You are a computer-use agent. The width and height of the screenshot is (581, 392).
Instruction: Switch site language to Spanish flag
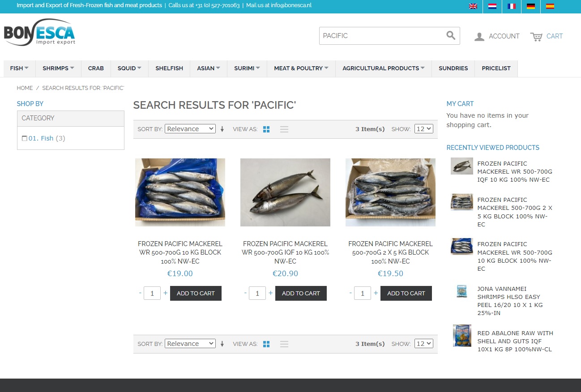pos(550,6)
